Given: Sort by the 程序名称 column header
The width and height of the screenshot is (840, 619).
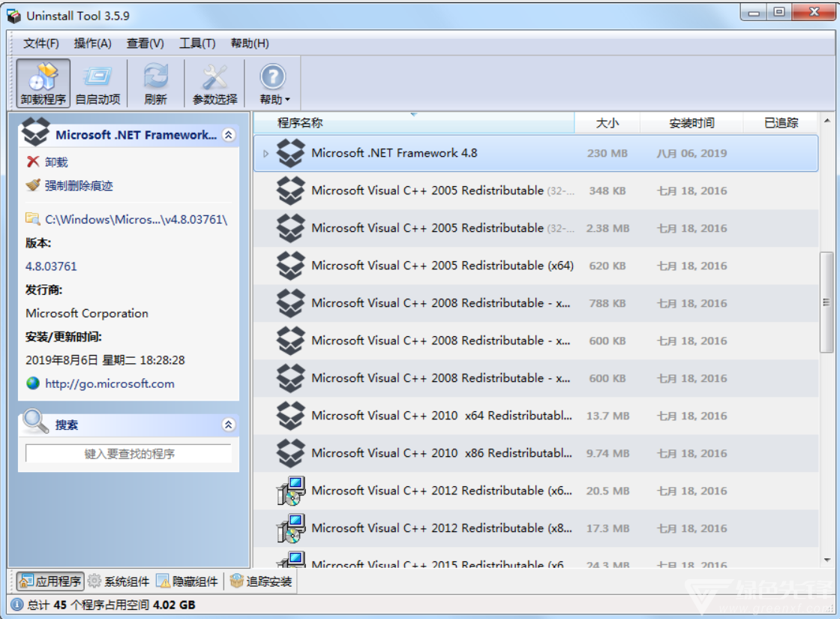Looking at the screenshot, I should point(413,123).
